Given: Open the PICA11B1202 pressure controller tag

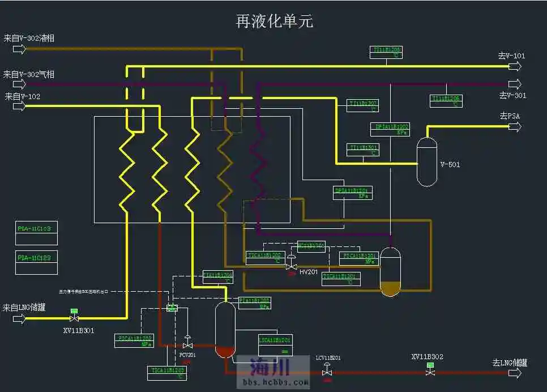Looking at the screenshot, I should (x=134, y=341).
